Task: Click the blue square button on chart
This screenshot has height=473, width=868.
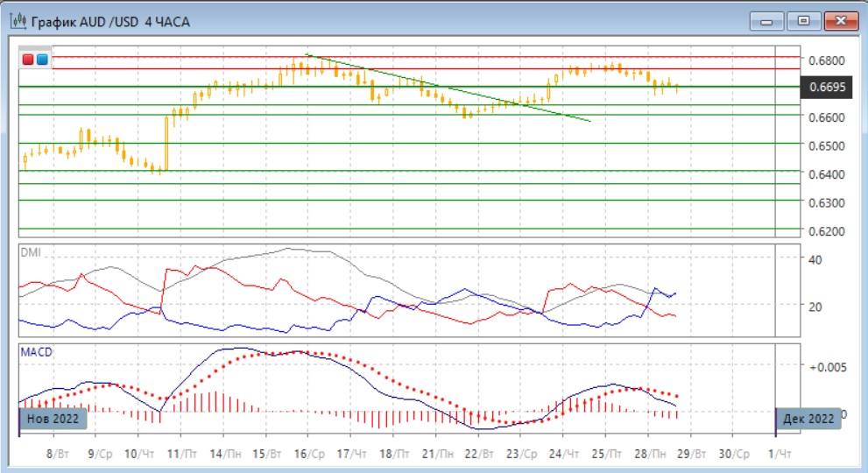Action: click(41, 60)
